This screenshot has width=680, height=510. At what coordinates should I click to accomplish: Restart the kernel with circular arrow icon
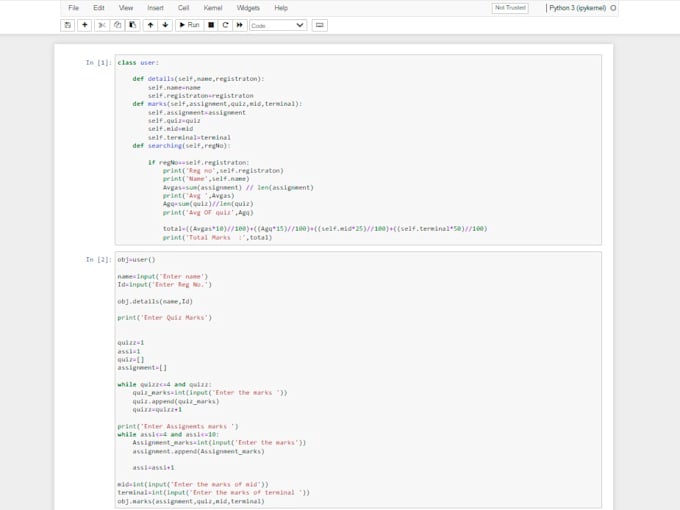(x=226, y=25)
